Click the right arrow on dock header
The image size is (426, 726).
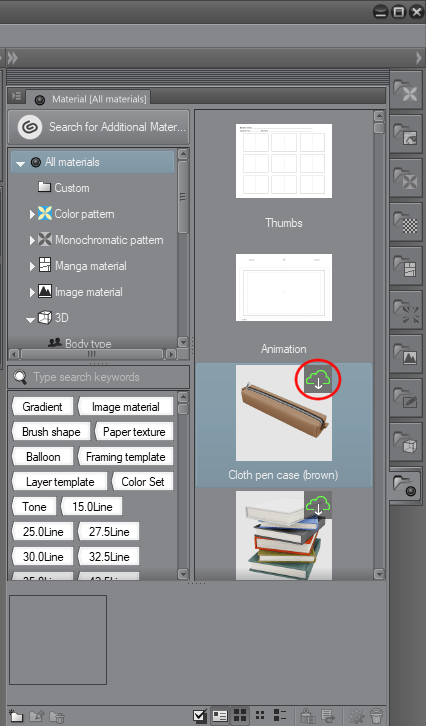420,58
